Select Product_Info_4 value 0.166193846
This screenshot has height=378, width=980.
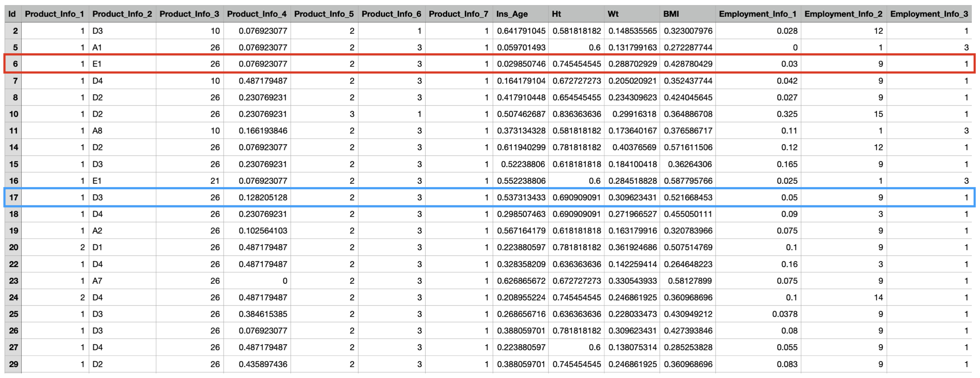pyautogui.click(x=257, y=131)
